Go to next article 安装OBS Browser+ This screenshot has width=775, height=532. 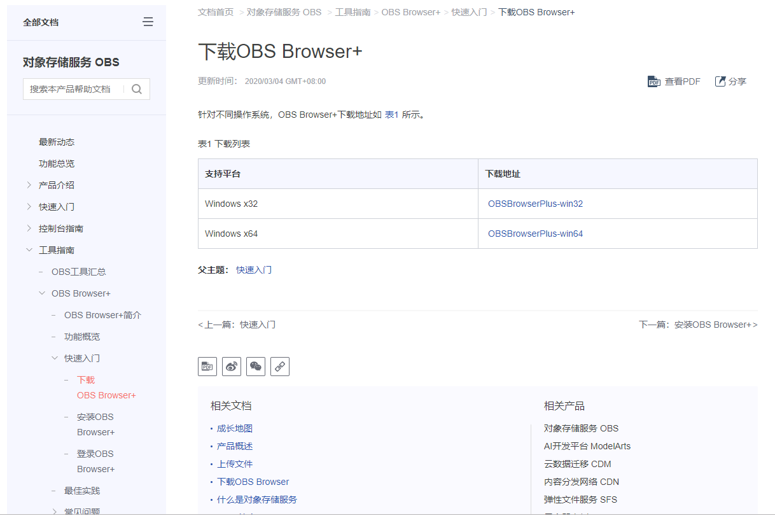click(698, 325)
